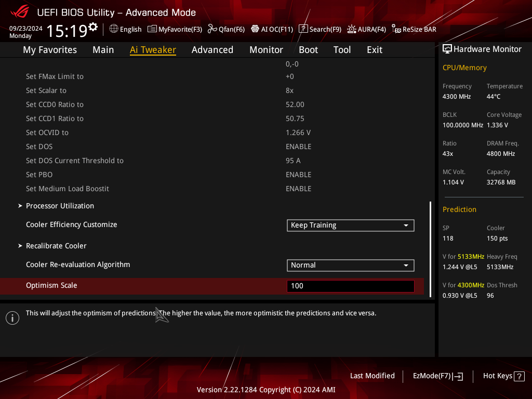Image resolution: width=532 pixels, height=399 pixels.
Task: Click the 09/23/2024 date
Action: click(x=26, y=29)
